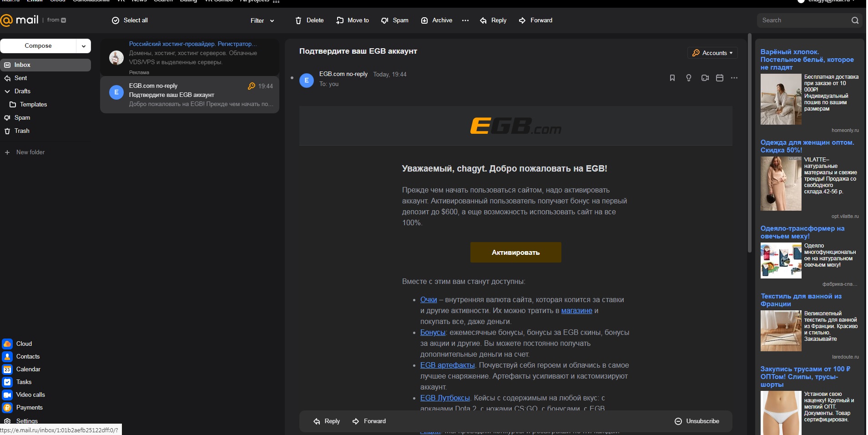Open the email header's three-dot menu
Viewport: 868px width, 435px height.
(734, 78)
